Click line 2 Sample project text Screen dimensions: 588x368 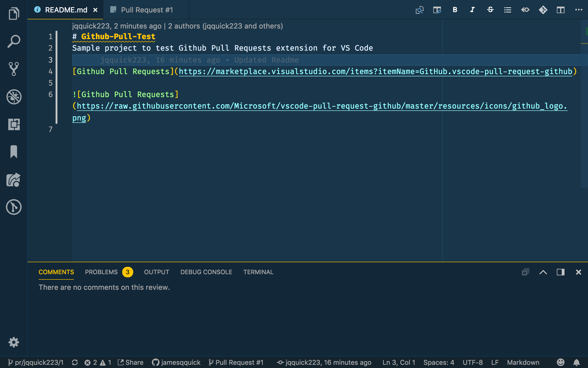(x=222, y=48)
